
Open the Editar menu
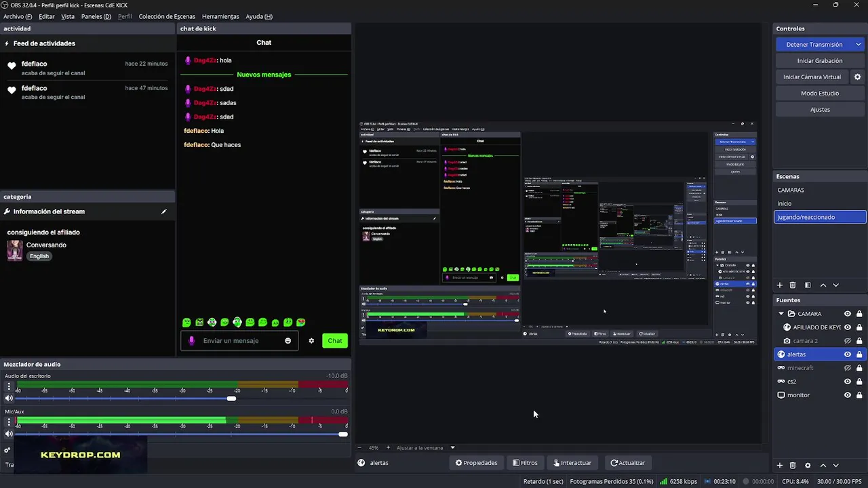coord(47,16)
